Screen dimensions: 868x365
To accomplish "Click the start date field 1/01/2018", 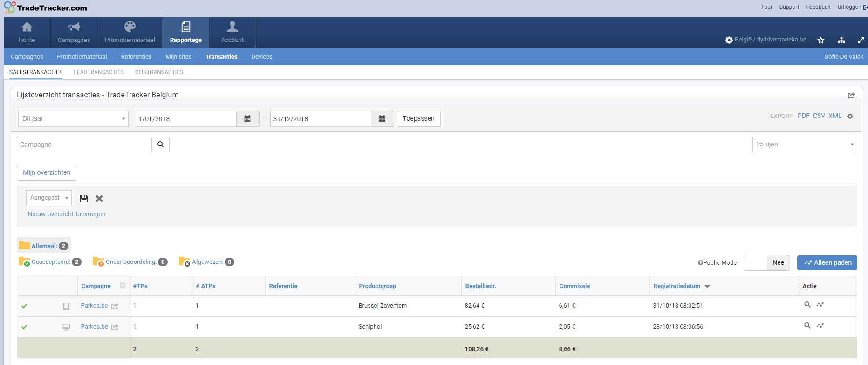I will [186, 119].
